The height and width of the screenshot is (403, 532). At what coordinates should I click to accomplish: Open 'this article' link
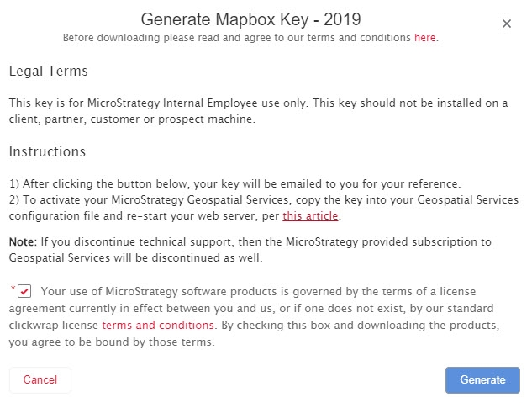pos(310,216)
